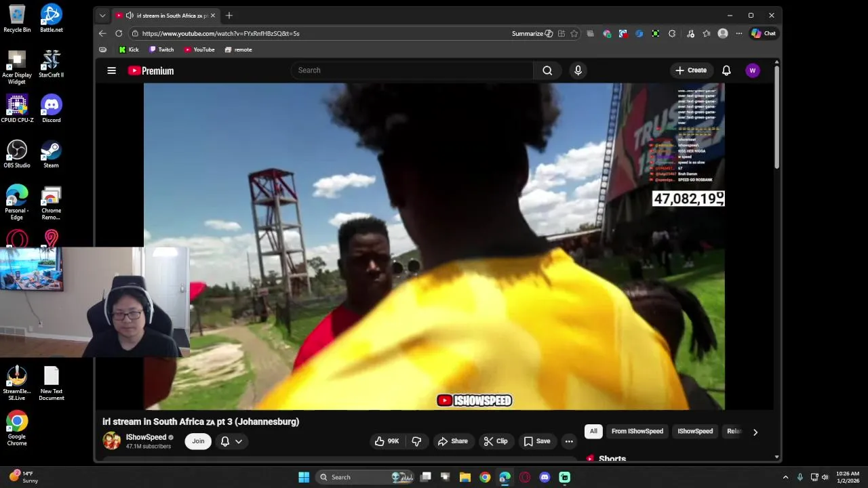Open Copilot Chat in the Edge toolbar
The width and height of the screenshot is (868, 488).
tap(764, 33)
